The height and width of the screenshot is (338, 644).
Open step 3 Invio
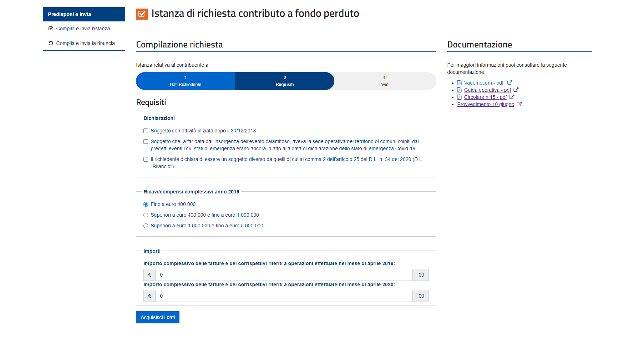point(384,81)
